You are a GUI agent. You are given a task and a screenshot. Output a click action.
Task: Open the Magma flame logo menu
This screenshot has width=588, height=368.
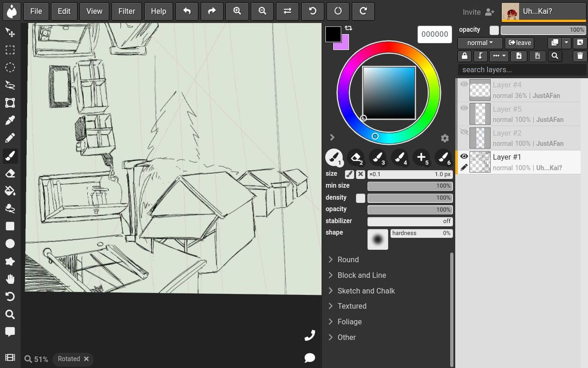(11, 11)
